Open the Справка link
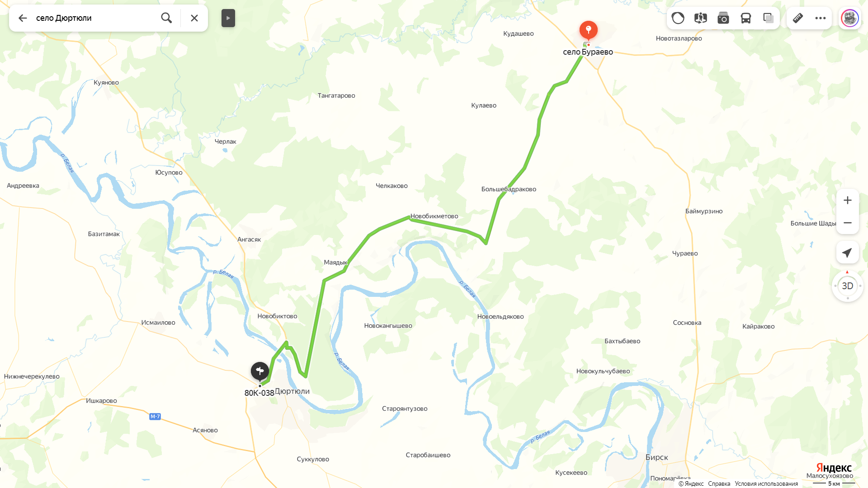Viewport: 868px width, 488px height. pyautogui.click(x=719, y=483)
